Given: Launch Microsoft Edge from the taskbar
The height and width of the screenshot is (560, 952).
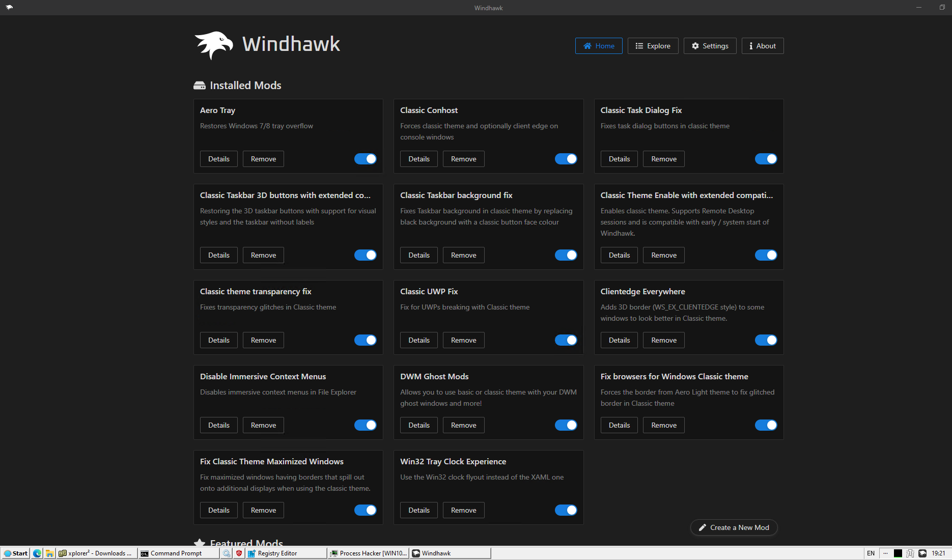Looking at the screenshot, I should 36,553.
